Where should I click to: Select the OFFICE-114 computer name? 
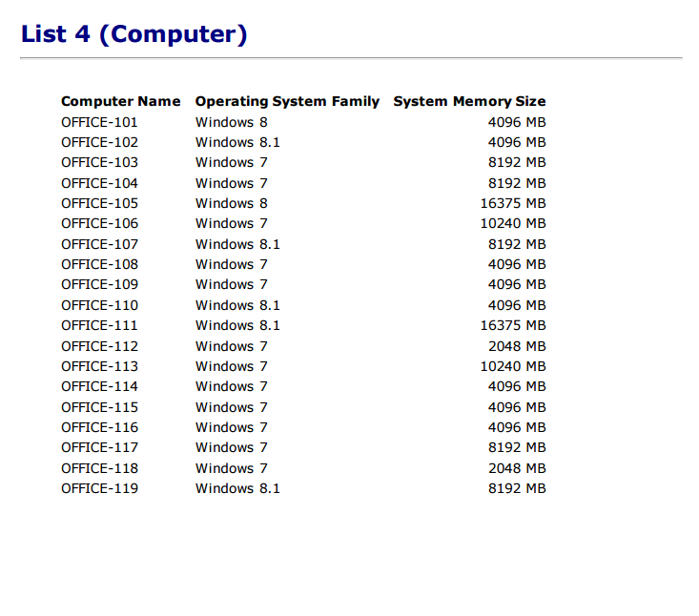click(x=99, y=386)
